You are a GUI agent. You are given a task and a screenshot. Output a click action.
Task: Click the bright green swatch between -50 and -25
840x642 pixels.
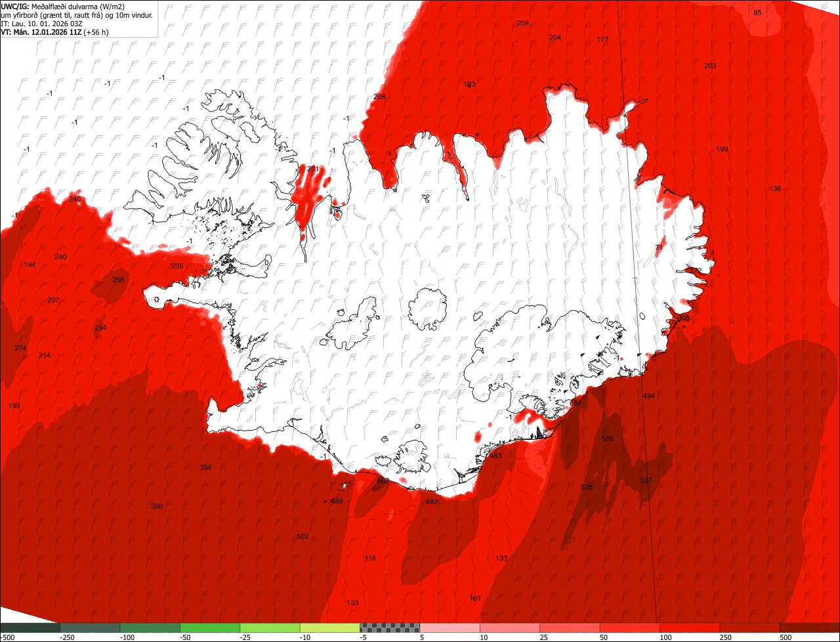(210, 628)
